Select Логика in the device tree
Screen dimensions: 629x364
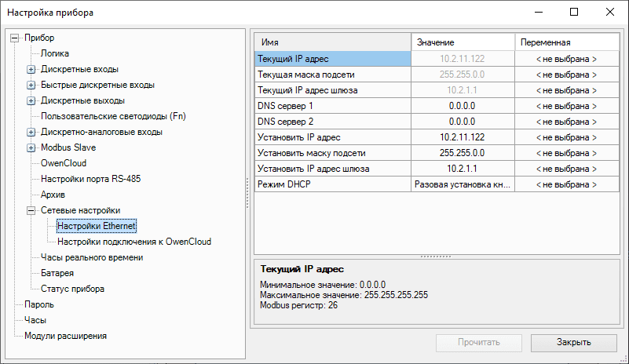pyautogui.click(x=54, y=53)
